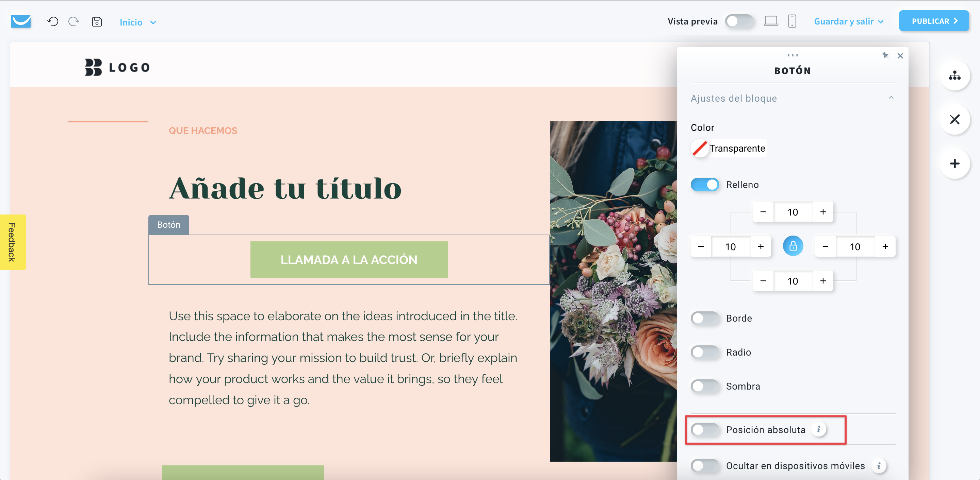Switch to mobile phone view
The height and width of the screenshot is (480, 980).
click(792, 21)
